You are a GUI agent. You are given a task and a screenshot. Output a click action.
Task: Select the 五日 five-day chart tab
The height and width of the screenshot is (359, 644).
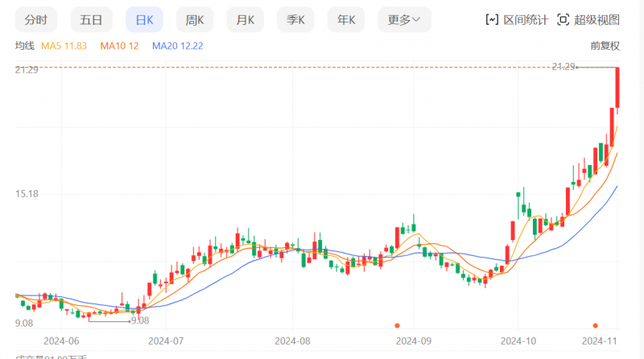(91, 19)
